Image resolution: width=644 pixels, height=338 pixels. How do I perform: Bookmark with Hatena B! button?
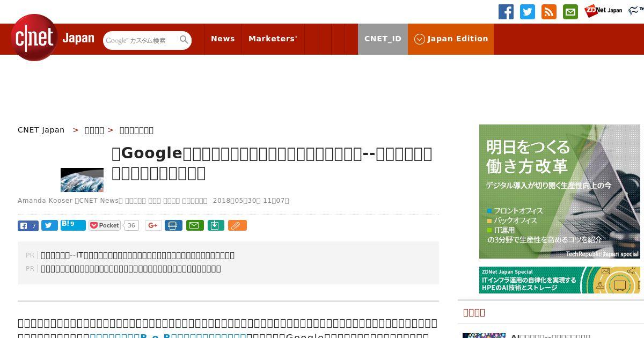pos(73,225)
